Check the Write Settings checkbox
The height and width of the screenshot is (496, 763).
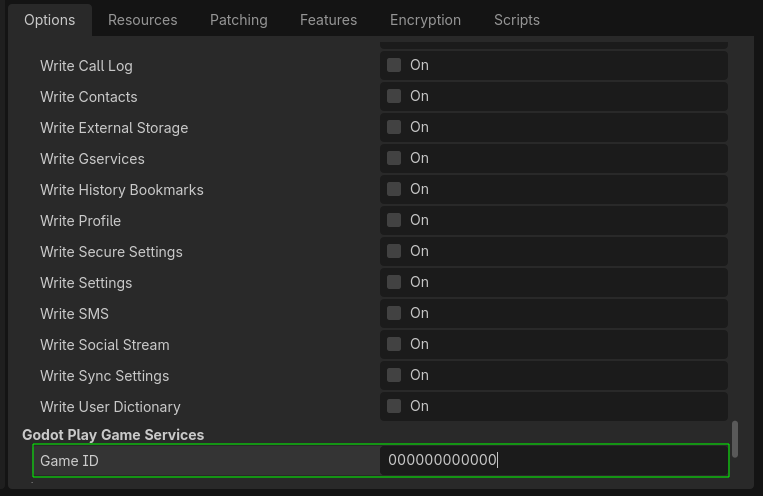pos(394,282)
